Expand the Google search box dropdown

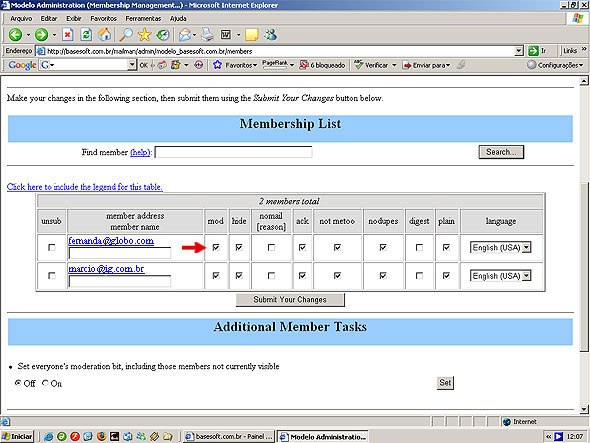[x=132, y=65]
